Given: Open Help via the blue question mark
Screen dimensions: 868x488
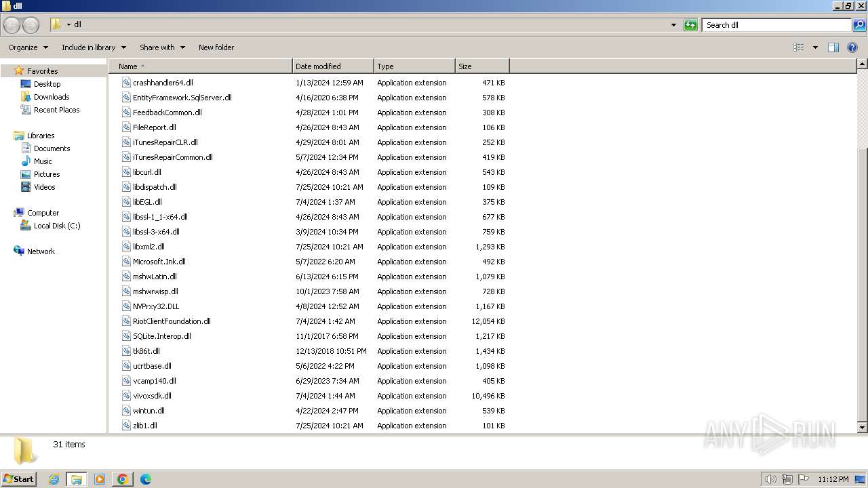Looking at the screenshot, I should pos(853,47).
